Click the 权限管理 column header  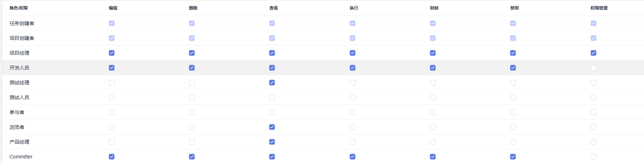[599, 8]
